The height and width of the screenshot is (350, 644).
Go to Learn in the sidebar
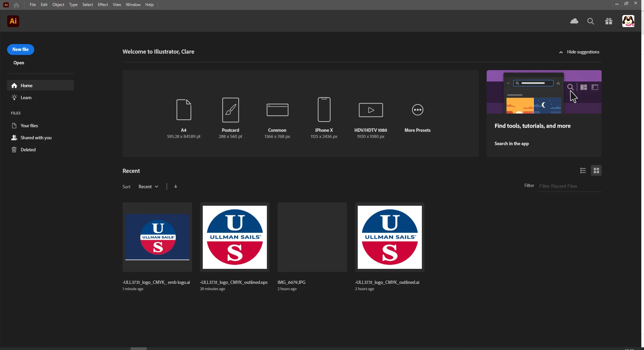(40, 98)
